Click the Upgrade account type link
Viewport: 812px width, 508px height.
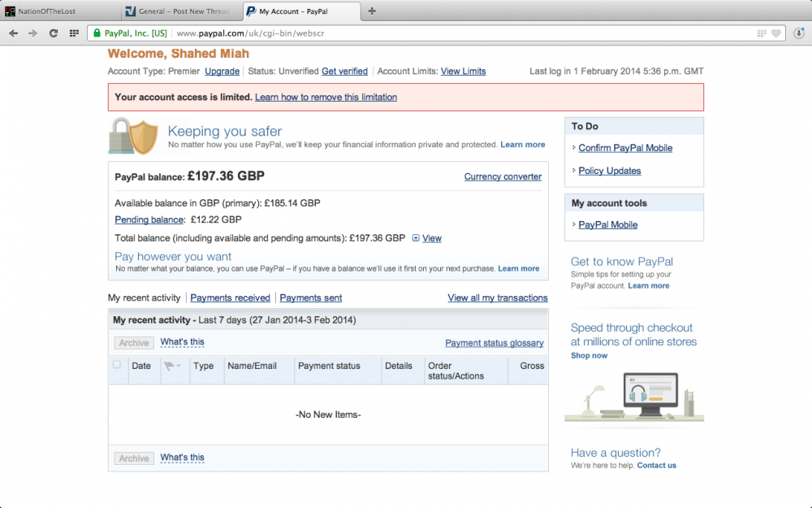pyautogui.click(x=222, y=71)
